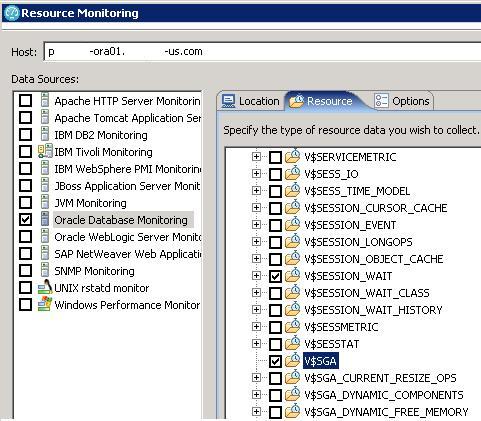Click the JVM Monitoring server icon
Screen dimensions: 481x421
pyautogui.click(x=45, y=202)
